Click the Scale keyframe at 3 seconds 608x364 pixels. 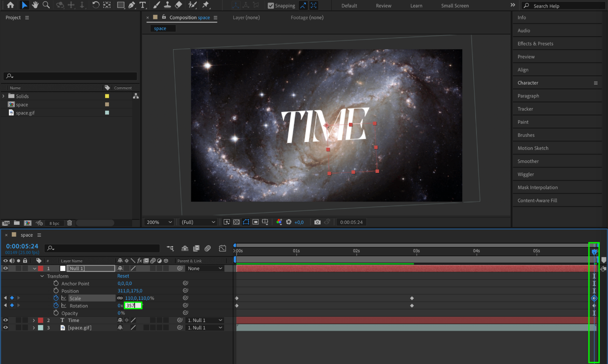pos(412,298)
